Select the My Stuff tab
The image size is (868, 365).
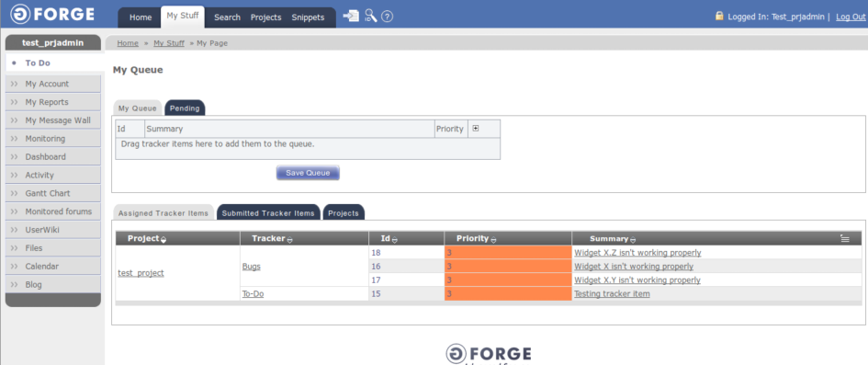tap(183, 16)
